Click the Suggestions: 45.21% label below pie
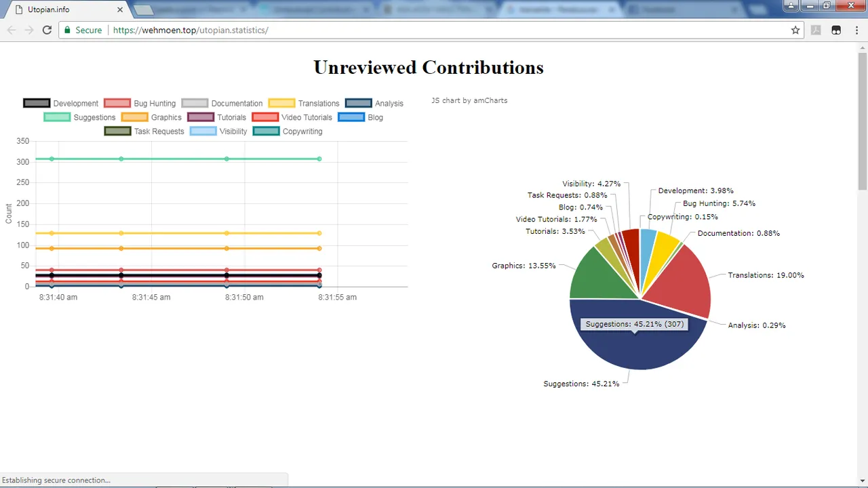The image size is (868, 488). click(x=581, y=384)
